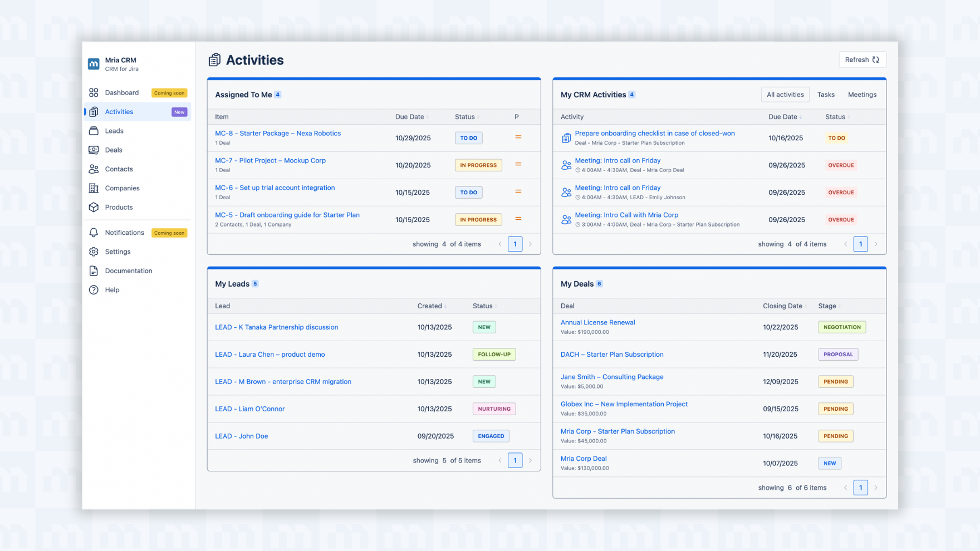Open Deals via its sidebar icon
The height and width of the screenshot is (551, 980).
point(94,150)
